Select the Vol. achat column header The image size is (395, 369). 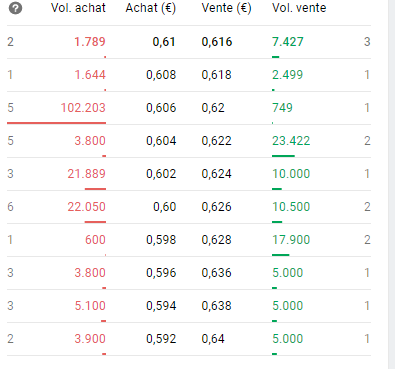(78, 8)
